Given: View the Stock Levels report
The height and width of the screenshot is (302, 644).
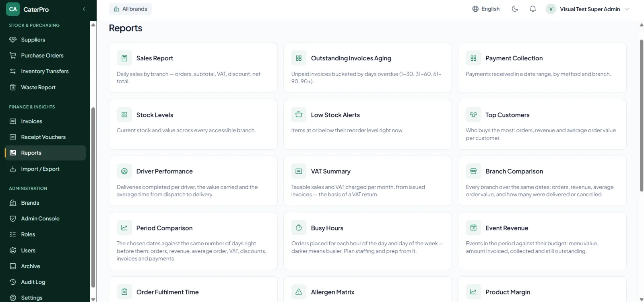Looking at the screenshot, I should pos(193,124).
